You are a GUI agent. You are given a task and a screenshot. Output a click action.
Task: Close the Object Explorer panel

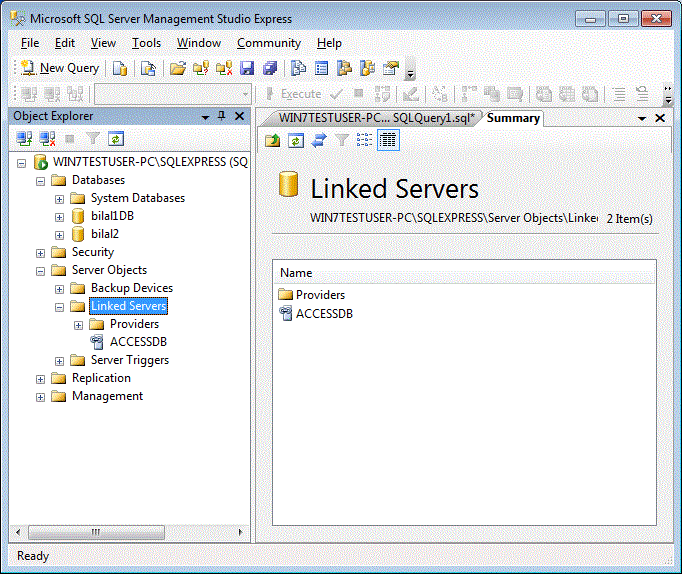(239, 116)
